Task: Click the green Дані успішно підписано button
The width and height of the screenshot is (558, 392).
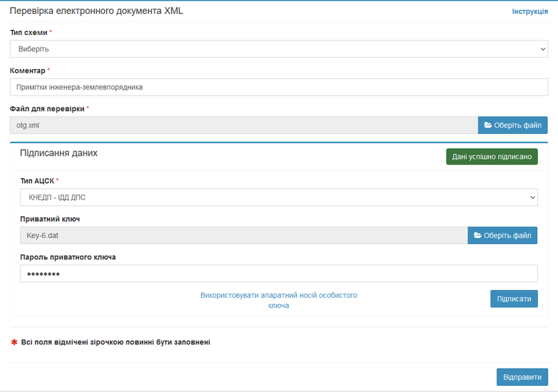Action: coord(492,157)
